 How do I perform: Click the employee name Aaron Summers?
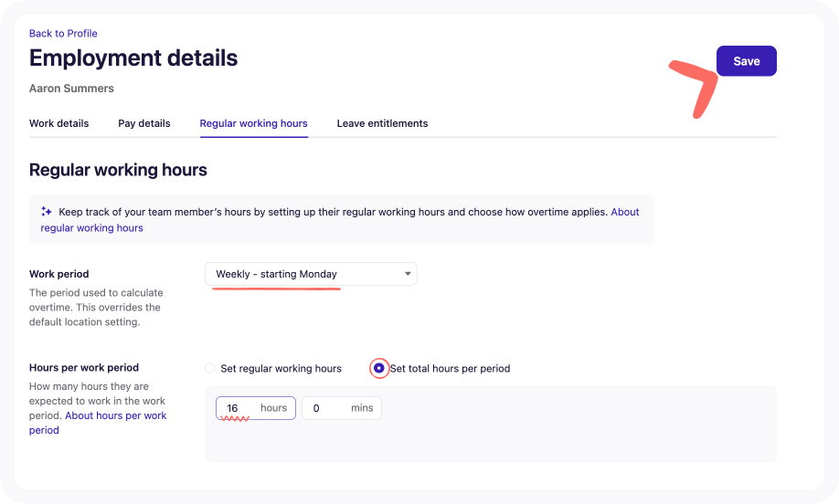pyautogui.click(x=71, y=89)
